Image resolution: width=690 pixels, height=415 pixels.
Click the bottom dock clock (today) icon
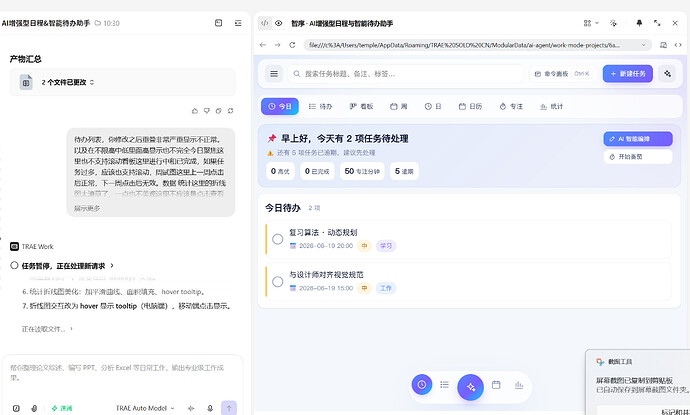[422, 385]
